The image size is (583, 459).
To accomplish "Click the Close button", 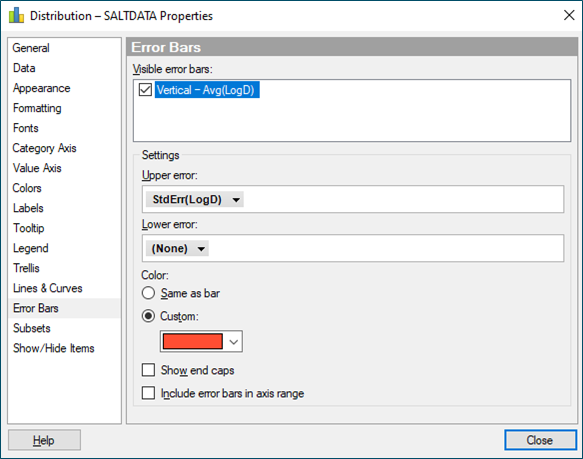I will click(540, 440).
